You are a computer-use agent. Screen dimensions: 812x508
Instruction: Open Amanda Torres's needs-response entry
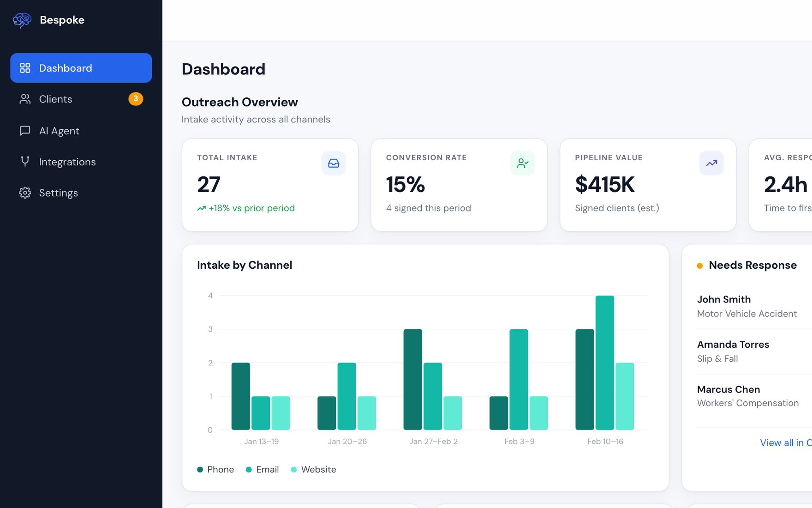754,351
